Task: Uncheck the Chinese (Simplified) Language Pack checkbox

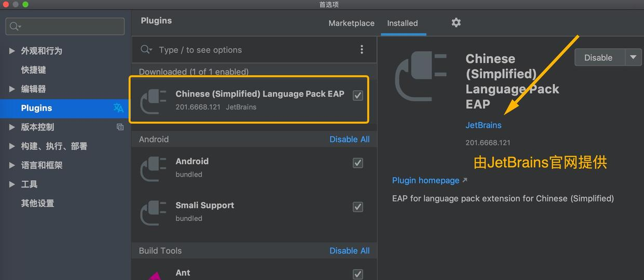Action: point(358,95)
